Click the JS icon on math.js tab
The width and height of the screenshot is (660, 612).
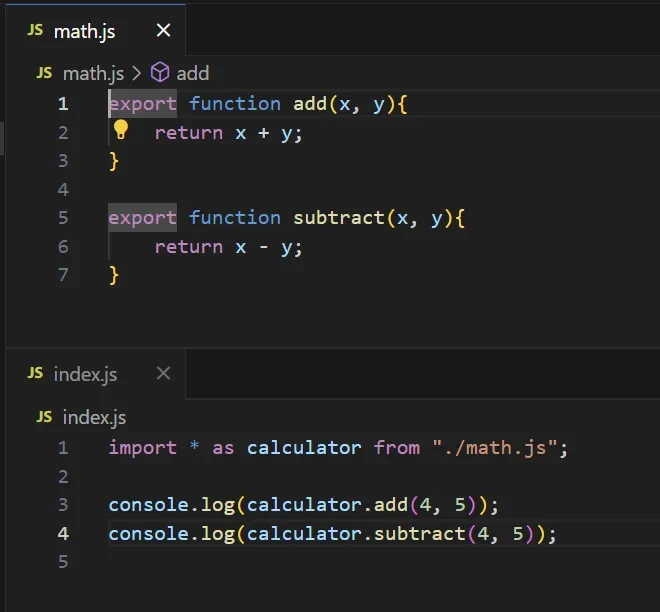coord(35,30)
